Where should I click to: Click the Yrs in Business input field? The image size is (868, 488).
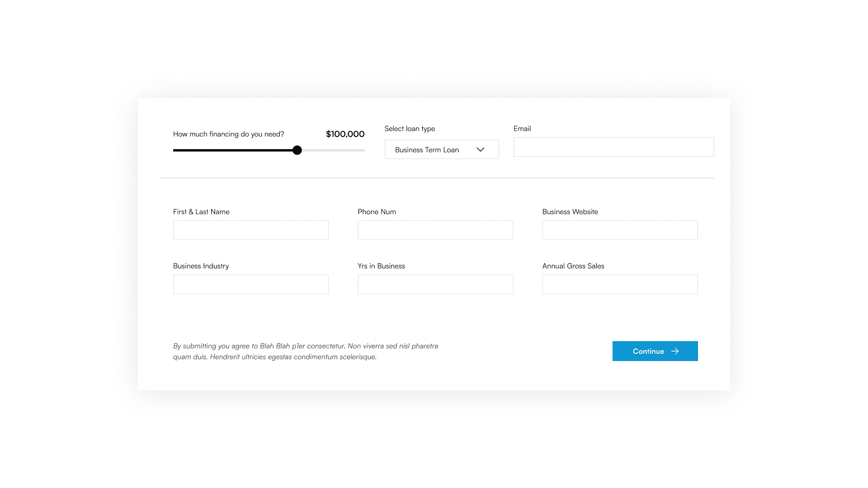(434, 284)
